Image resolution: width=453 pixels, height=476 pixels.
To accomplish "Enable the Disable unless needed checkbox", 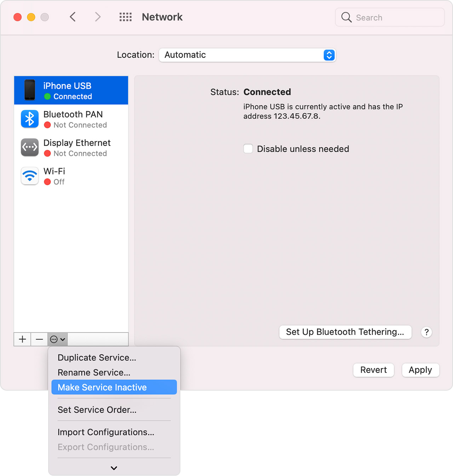I will pyautogui.click(x=248, y=149).
